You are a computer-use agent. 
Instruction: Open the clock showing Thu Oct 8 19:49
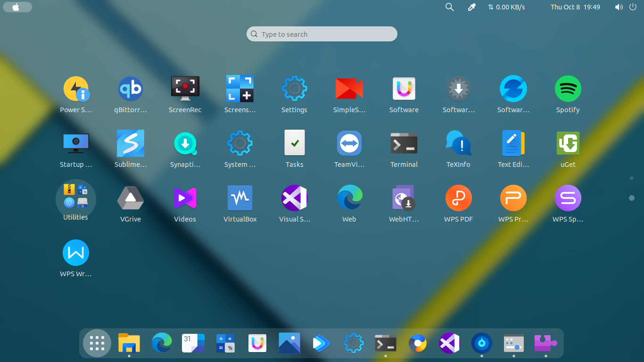click(575, 7)
